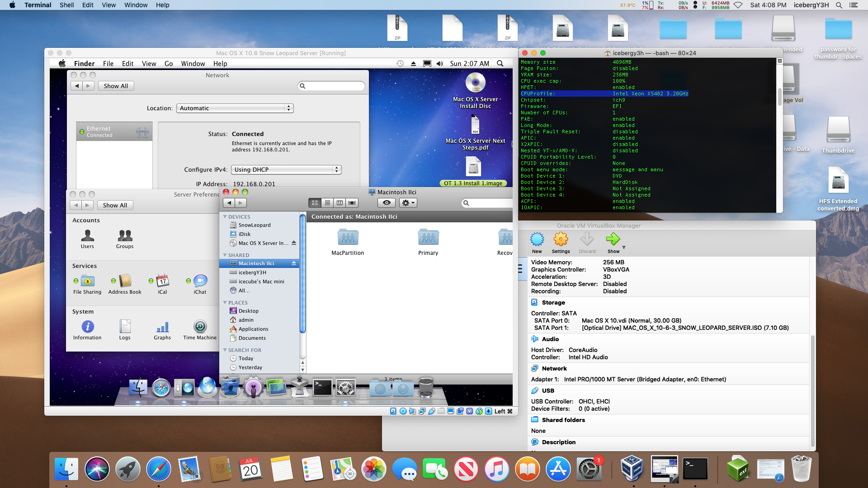Go back in the Finder window
Screen dimensions: 868x488
230,203
